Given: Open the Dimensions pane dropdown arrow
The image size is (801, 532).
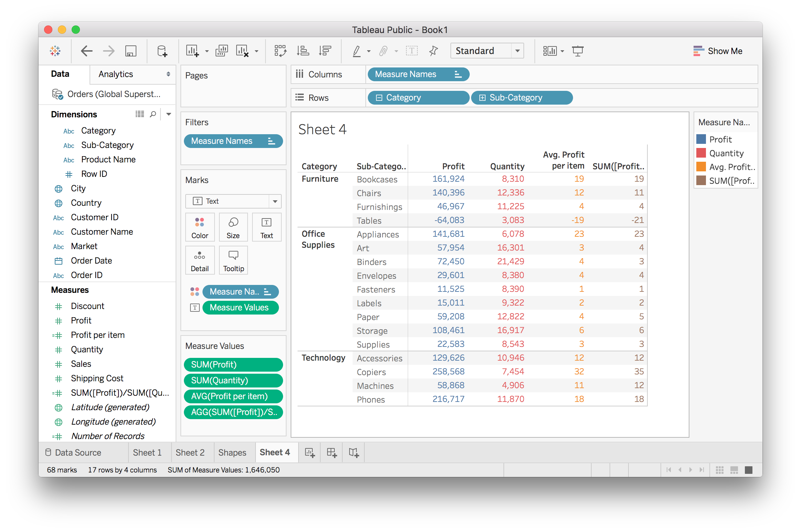Looking at the screenshot, I should pyautogui.click(x=169, y=114).
